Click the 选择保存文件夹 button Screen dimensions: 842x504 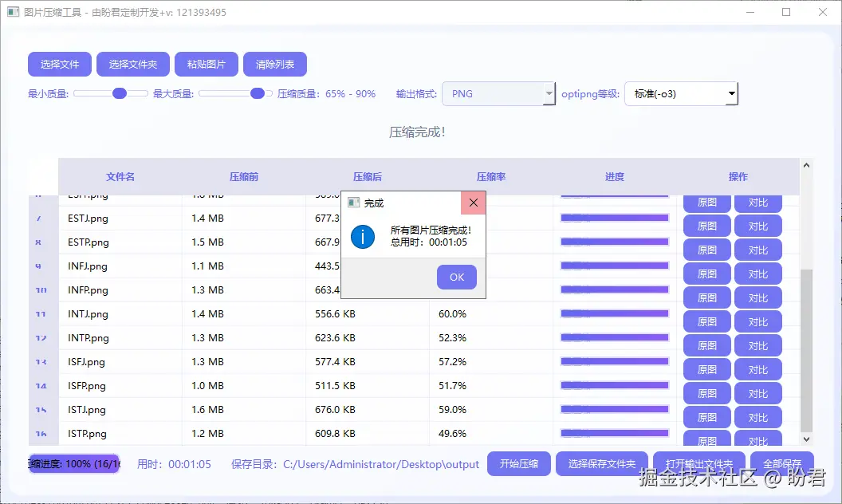(601, 463)
